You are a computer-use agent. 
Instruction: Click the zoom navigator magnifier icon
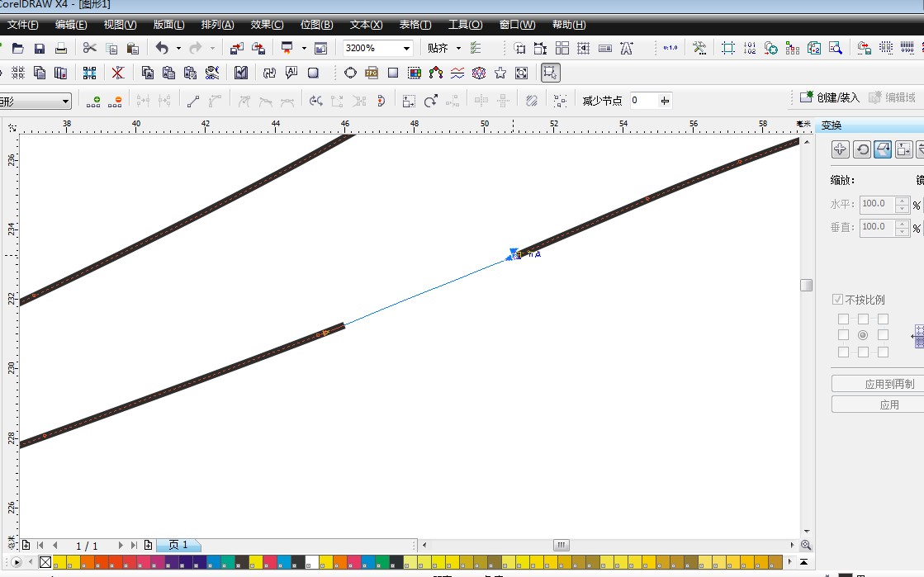coord(806,545)
